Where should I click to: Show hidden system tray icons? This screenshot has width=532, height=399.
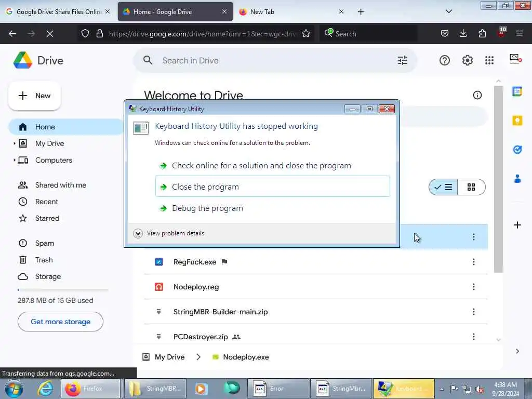click(x=442, y=389)
